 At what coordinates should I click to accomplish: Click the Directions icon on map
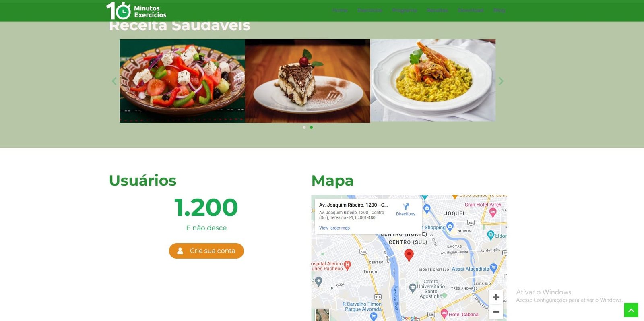click(x=406, y=207)
